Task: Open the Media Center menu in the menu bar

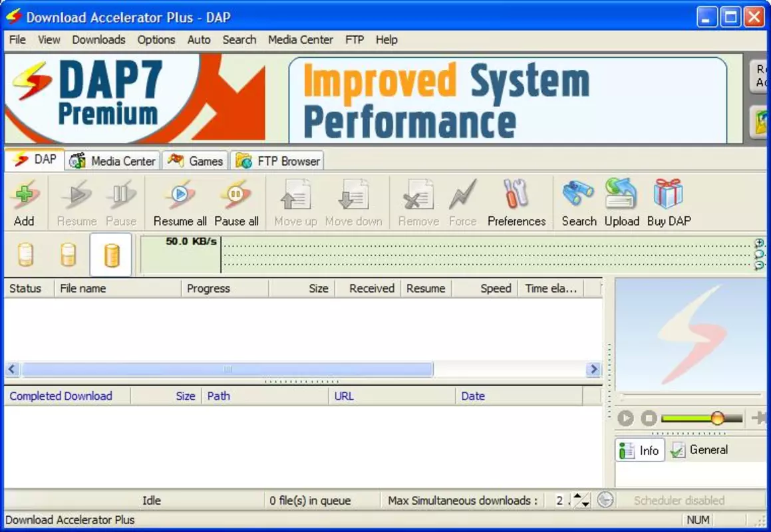Action: 301,40
